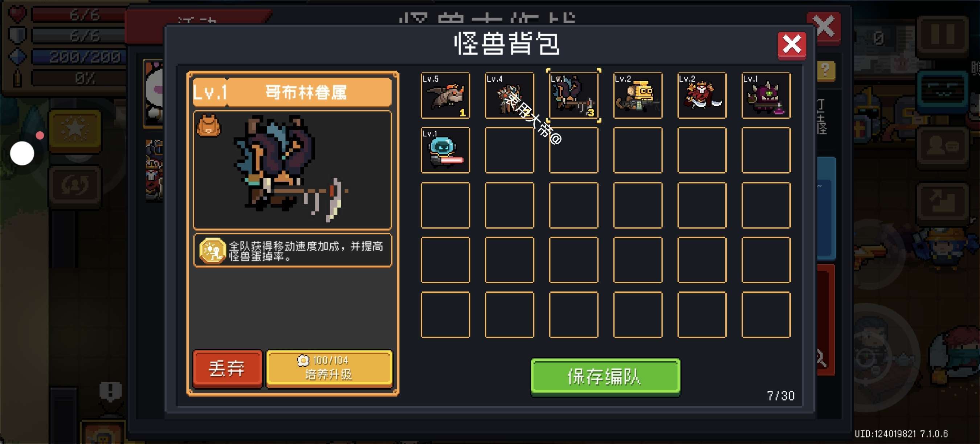Select the Lv.4 shaman monster slot
Screen dimensions: 980x444
point(509,95)
